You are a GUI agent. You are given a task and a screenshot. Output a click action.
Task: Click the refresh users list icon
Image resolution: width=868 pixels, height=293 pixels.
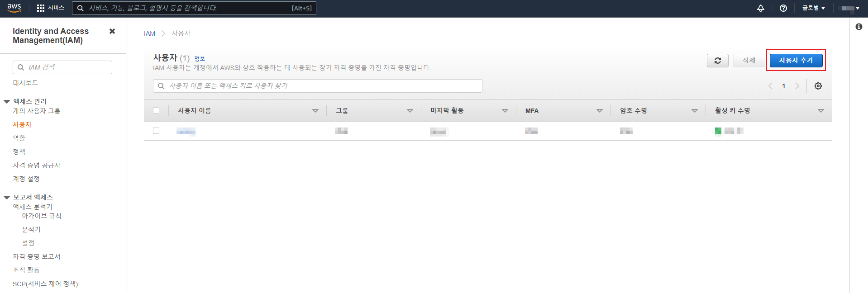717,61
